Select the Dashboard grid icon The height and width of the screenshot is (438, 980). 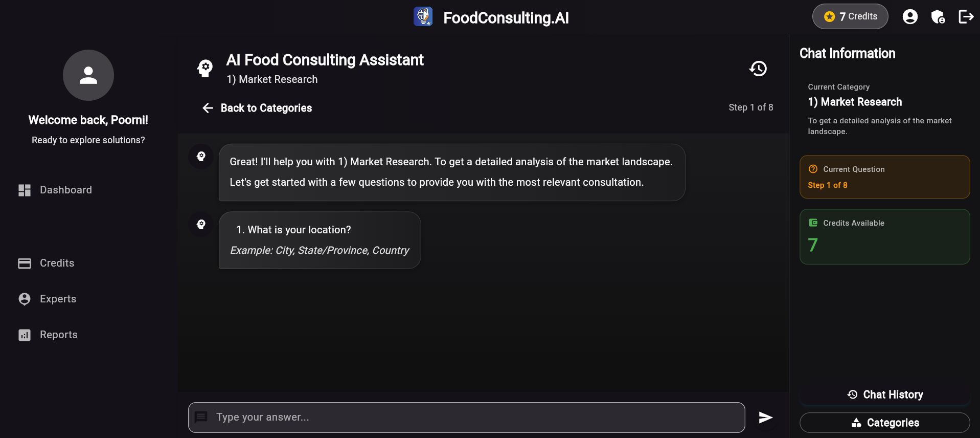tap(24, 190)
